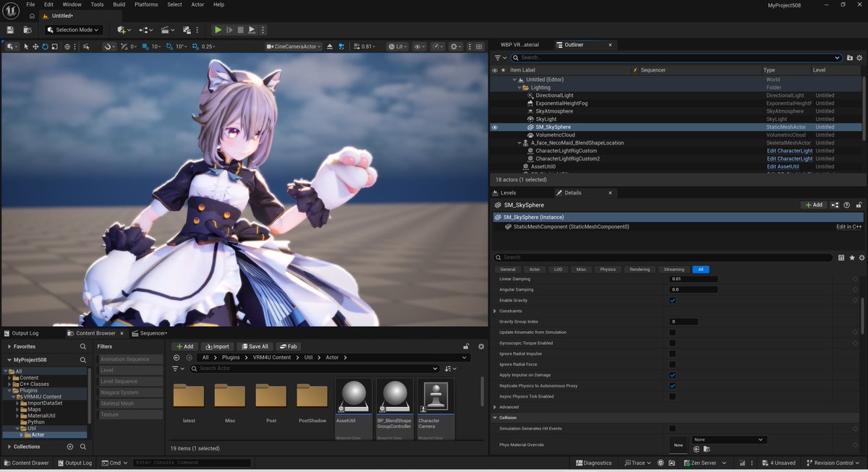Open the Build menu

pyautogui.click(x=119, y=4)
